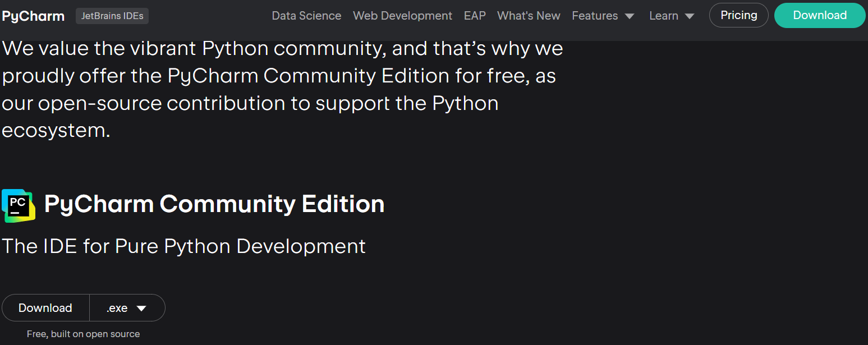This screenshot has width=868, height=345.
Task: Click the PyCharm Community Edition heading
Action: click(x=214, y=204)
